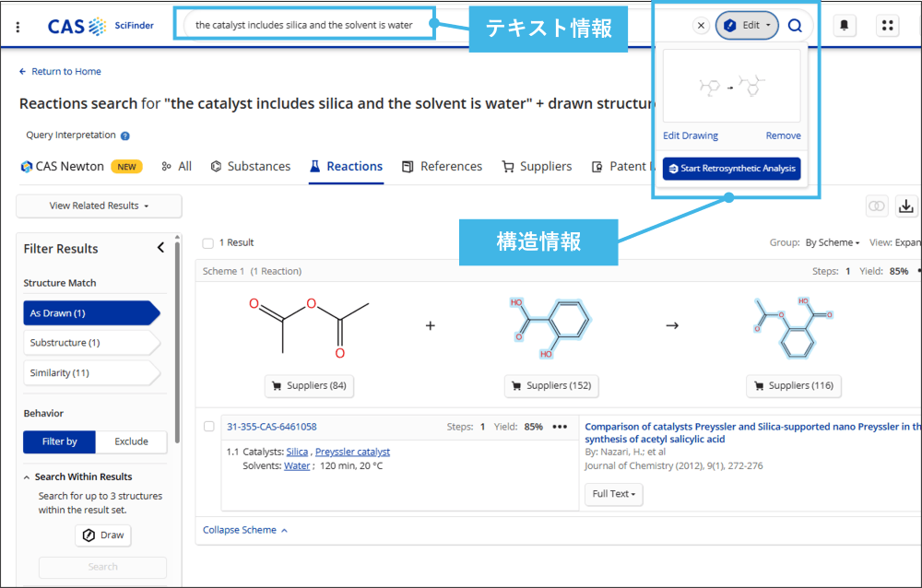The image size is (922, 588).
Task: Run search with the magnifier icon
Action: tap(795, 25)
